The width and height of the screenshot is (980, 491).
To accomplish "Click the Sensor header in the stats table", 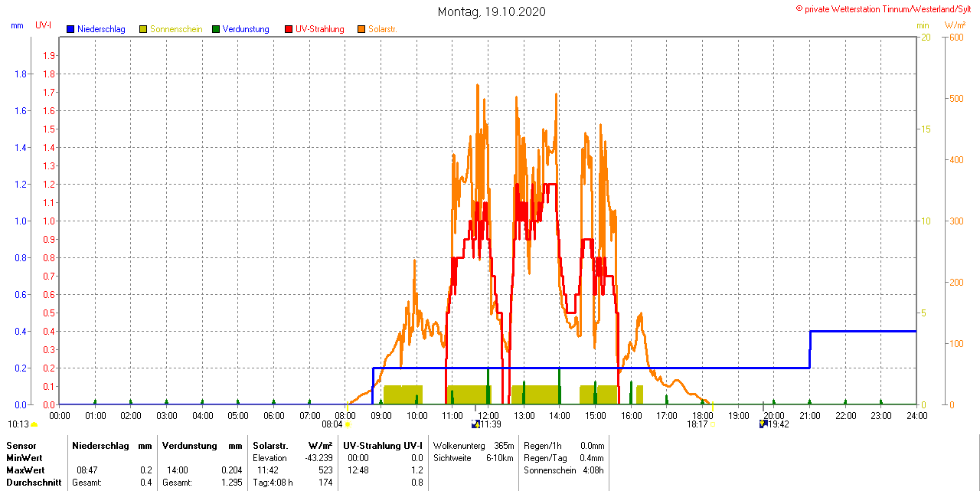I will [x=21, y=446].
